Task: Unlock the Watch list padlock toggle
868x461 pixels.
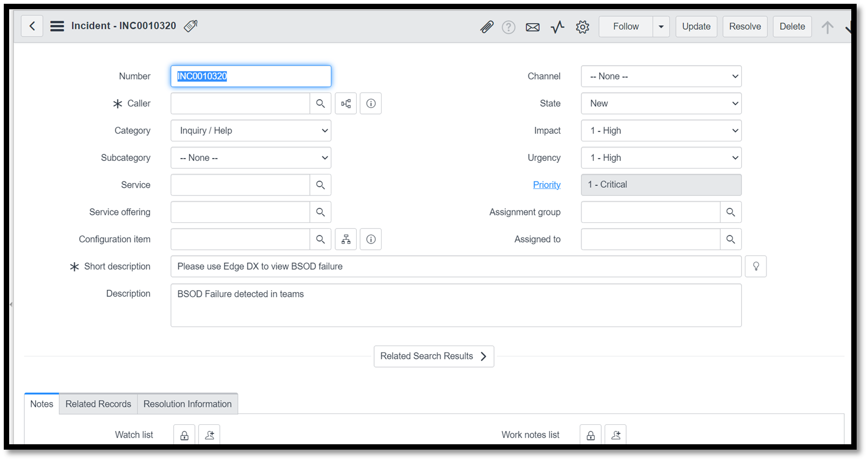Action: click(x=184, y=435)
